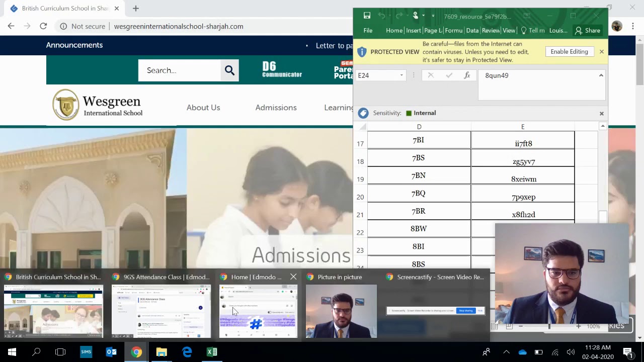Reload the Wesgreen page
Viewport: 644px width, 362px height.
[43, 26]
